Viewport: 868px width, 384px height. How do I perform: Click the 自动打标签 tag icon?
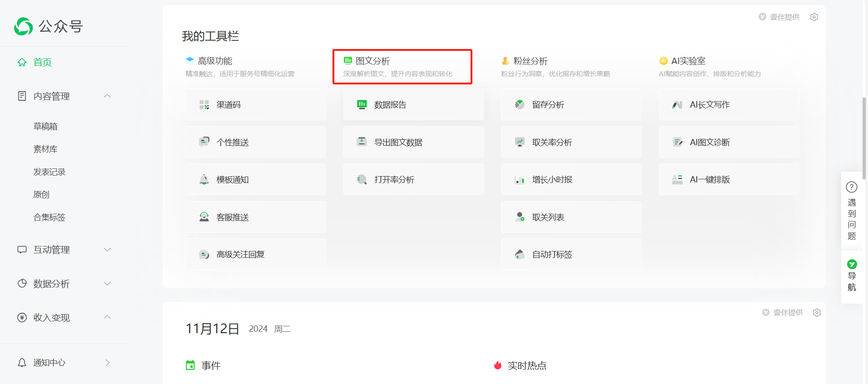point(520,254)
